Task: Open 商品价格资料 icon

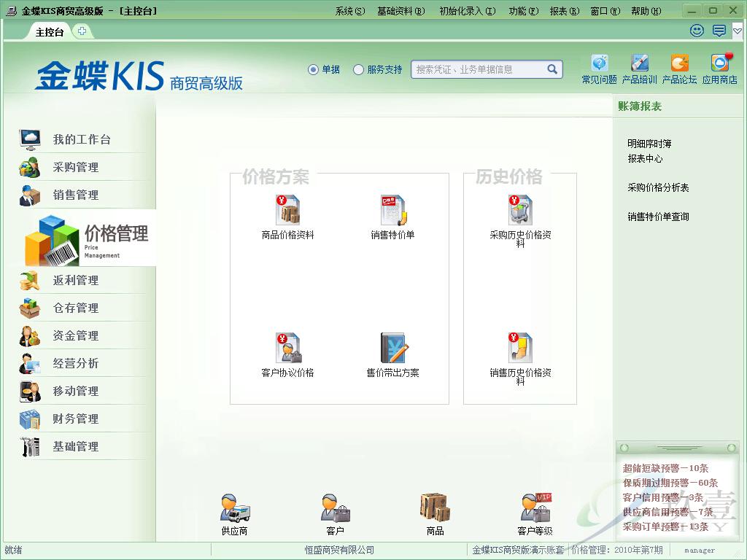Action: click(x=287, y=210)
